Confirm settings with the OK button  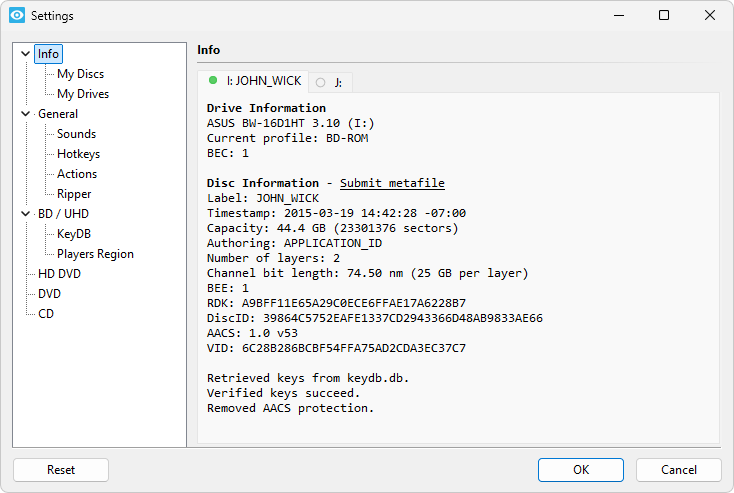(580, 470)
